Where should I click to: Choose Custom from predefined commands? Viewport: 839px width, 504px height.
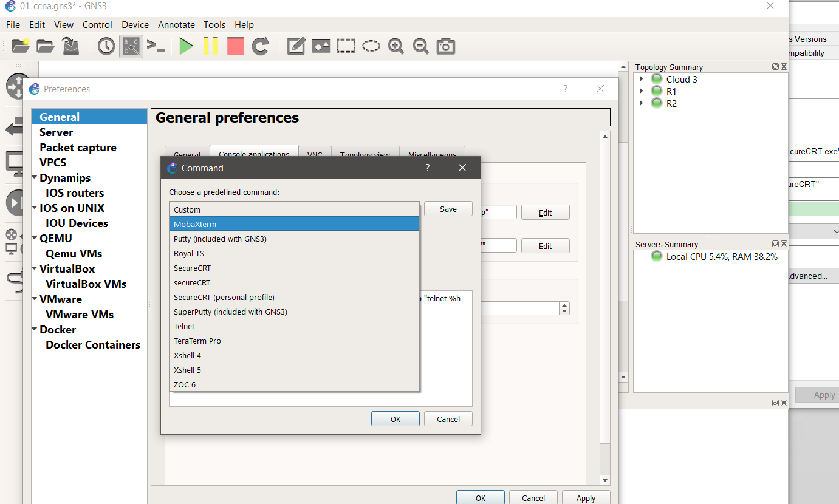(294, 209)
